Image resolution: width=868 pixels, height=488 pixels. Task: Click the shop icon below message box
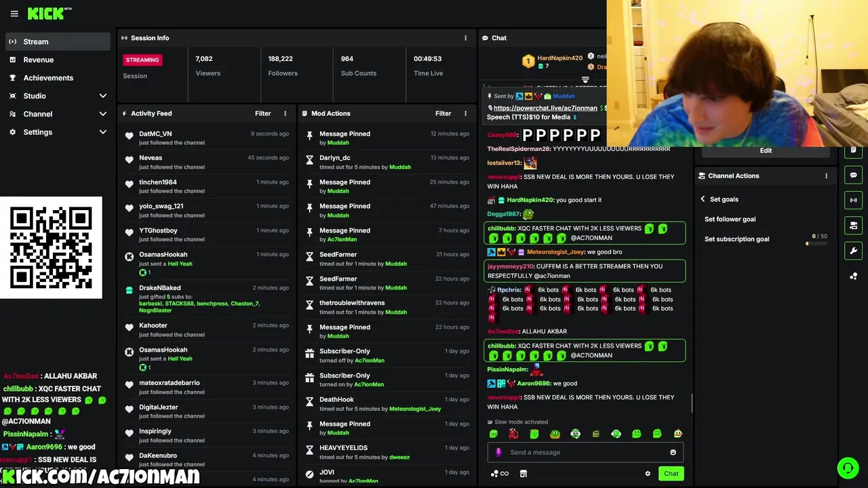(x=524, y=474)
